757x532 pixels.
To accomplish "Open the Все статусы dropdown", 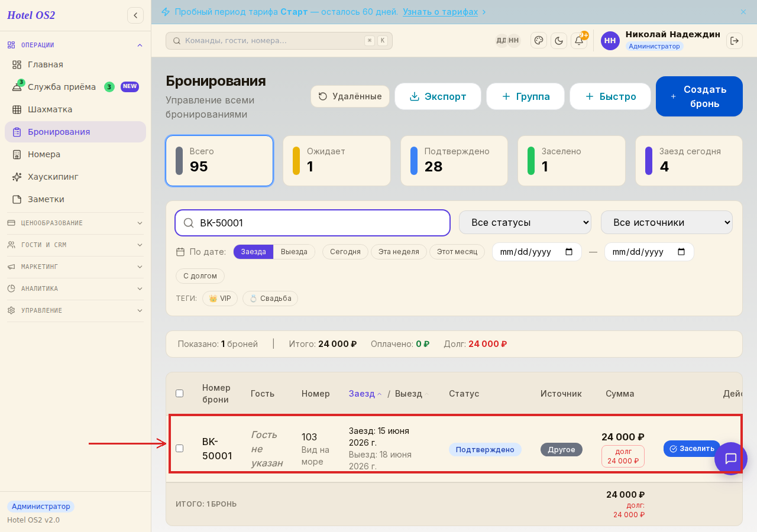I will [525, 223].
